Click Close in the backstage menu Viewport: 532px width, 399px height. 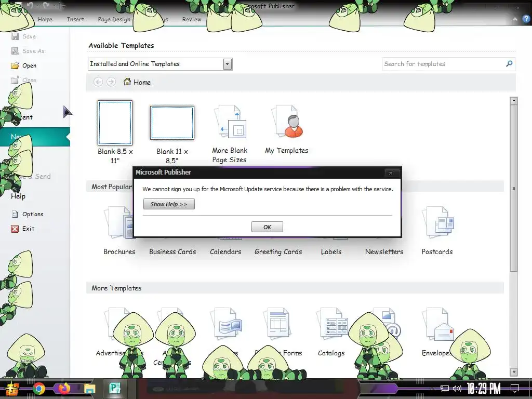pos(24,80)
